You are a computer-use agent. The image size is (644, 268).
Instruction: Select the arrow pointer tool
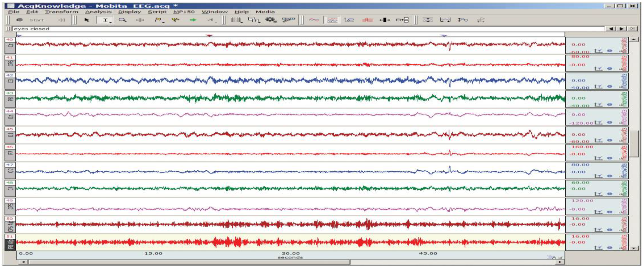click(87, 20)
